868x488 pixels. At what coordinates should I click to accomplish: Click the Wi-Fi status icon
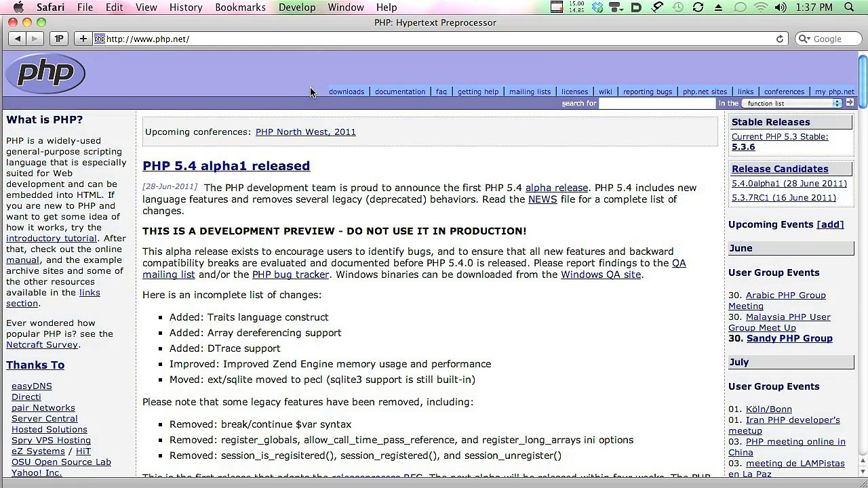(761, 7)
